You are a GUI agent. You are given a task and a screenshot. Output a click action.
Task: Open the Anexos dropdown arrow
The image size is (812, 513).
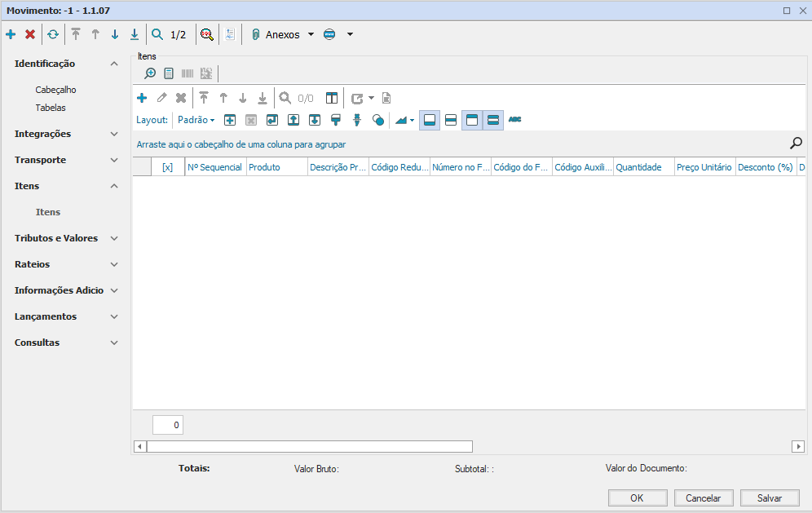pyautogui.click(x=311, y=35)
